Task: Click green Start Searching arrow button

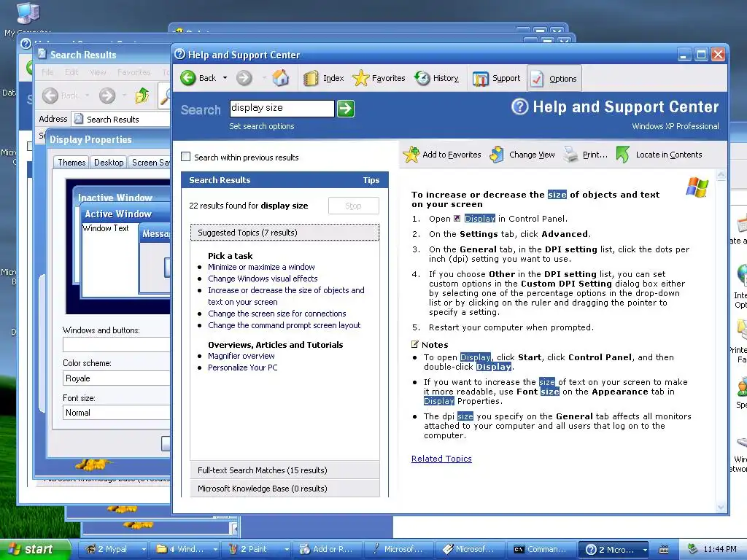Action: point(346,109)
